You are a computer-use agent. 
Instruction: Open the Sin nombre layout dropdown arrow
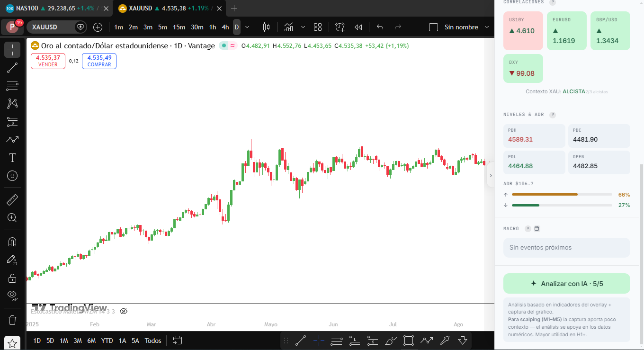pyautogui.click(x=487, y=27)
